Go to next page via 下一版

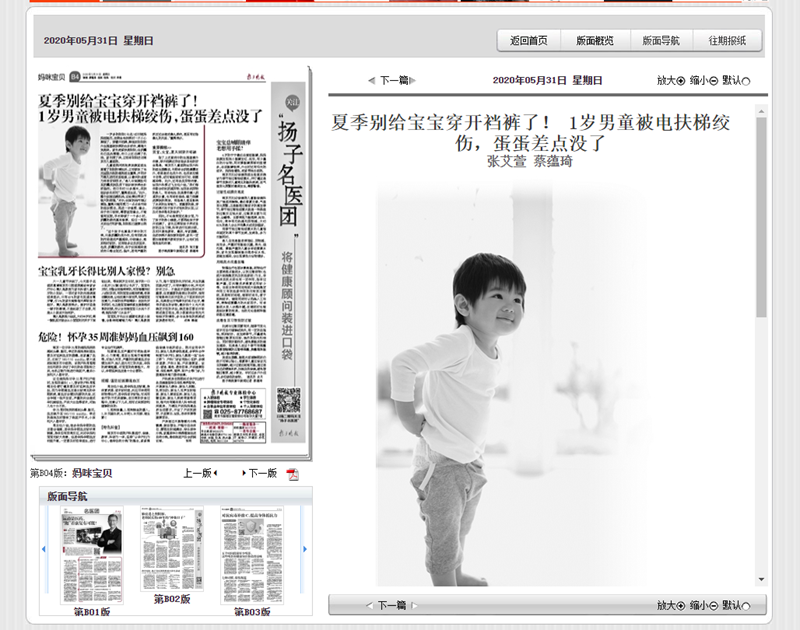(260, 474)
